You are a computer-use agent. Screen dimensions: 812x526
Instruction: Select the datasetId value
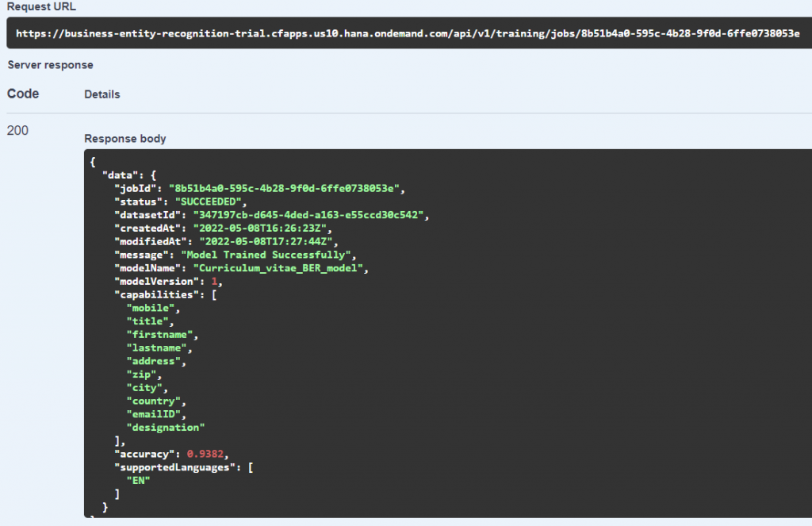[x=308, y=215]
